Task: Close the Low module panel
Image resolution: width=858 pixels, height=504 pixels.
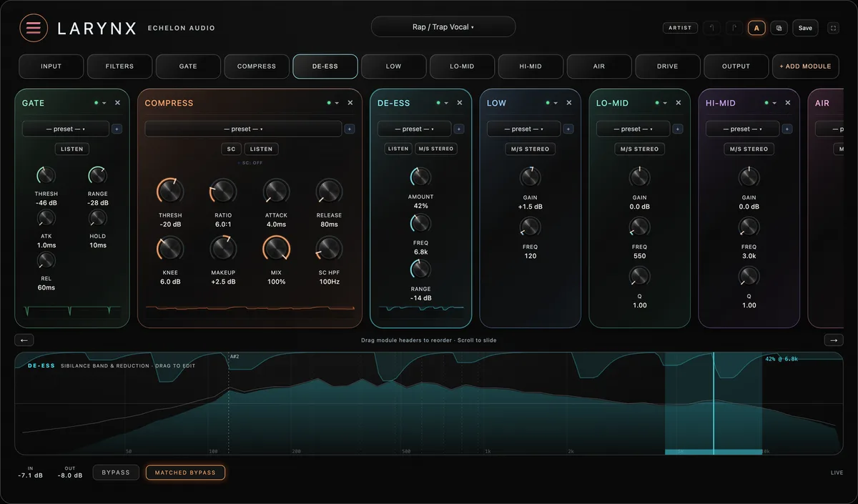Action: tap(569, 103)
